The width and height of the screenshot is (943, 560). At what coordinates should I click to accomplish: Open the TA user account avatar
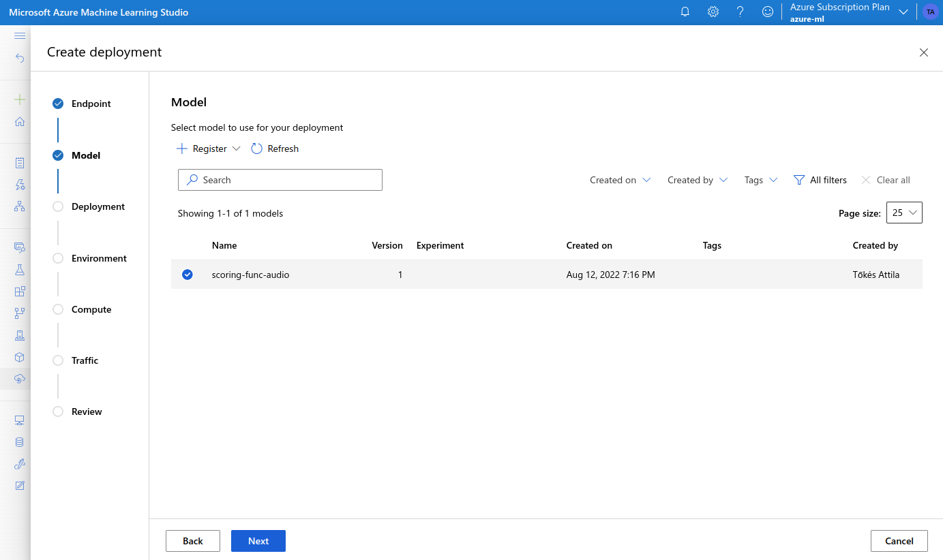[930, 12]
